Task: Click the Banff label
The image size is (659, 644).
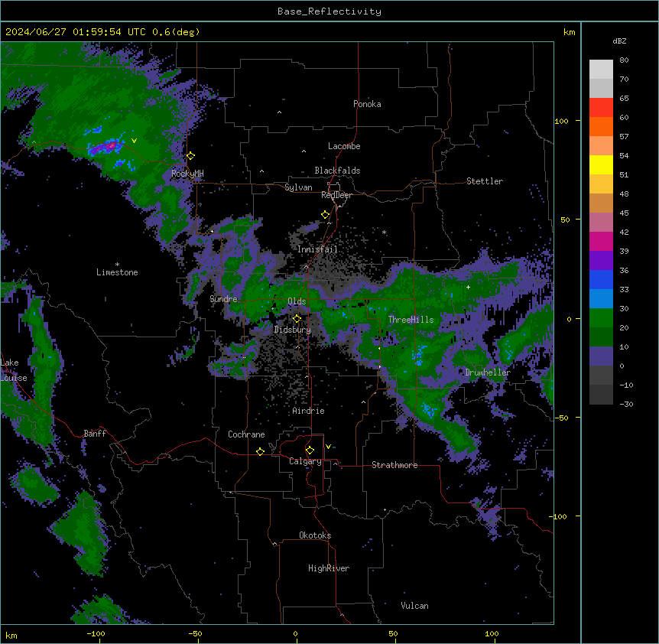Action: [x=95, y=434]
